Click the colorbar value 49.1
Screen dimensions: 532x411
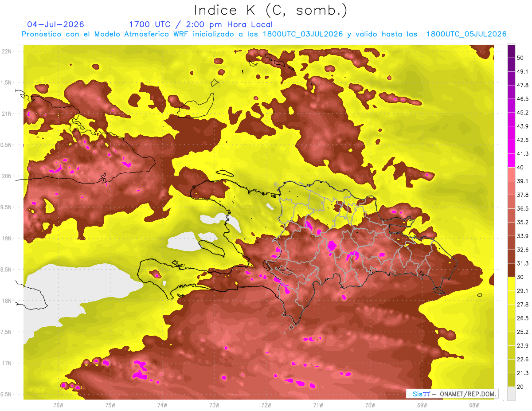point(522,71)
